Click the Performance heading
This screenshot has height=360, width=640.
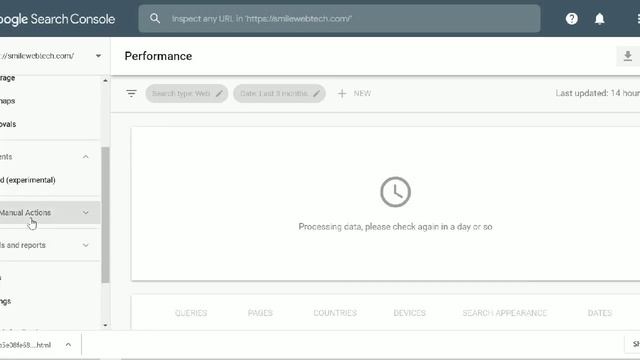click(158, 56)
